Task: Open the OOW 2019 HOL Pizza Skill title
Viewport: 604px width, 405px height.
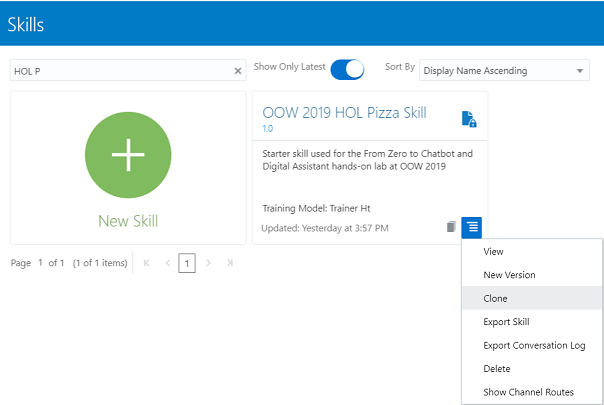Action: (x=344, y=113)
